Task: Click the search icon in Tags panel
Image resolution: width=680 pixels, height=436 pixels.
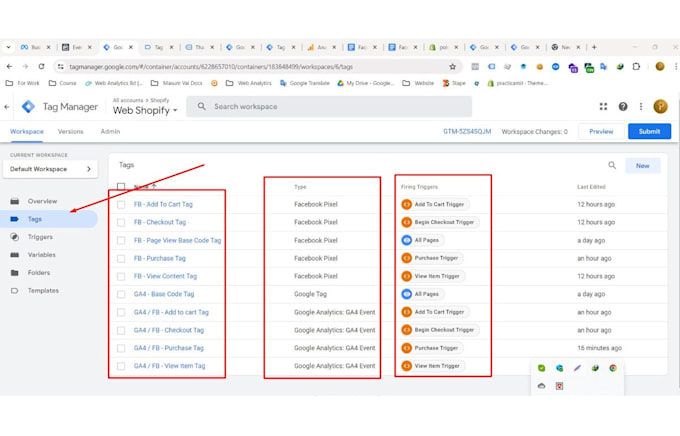Action: tap(612, 165)
